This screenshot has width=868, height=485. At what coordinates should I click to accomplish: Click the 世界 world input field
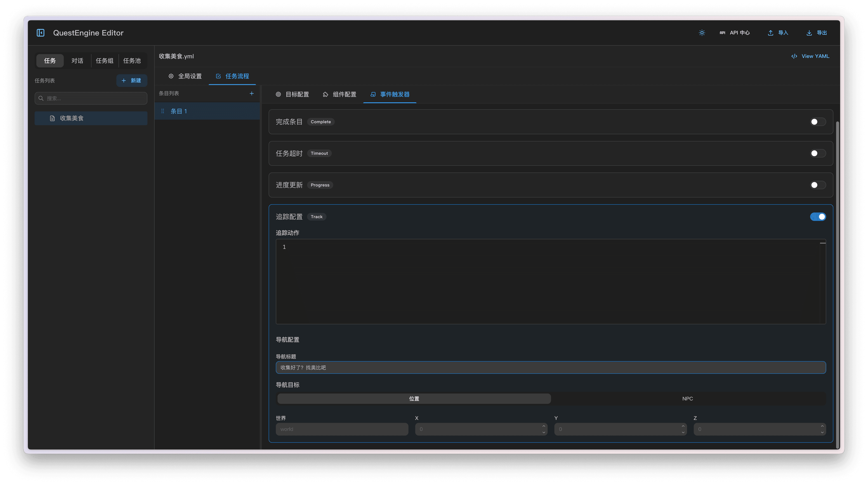pyautogui.click(x=342, y=429)
